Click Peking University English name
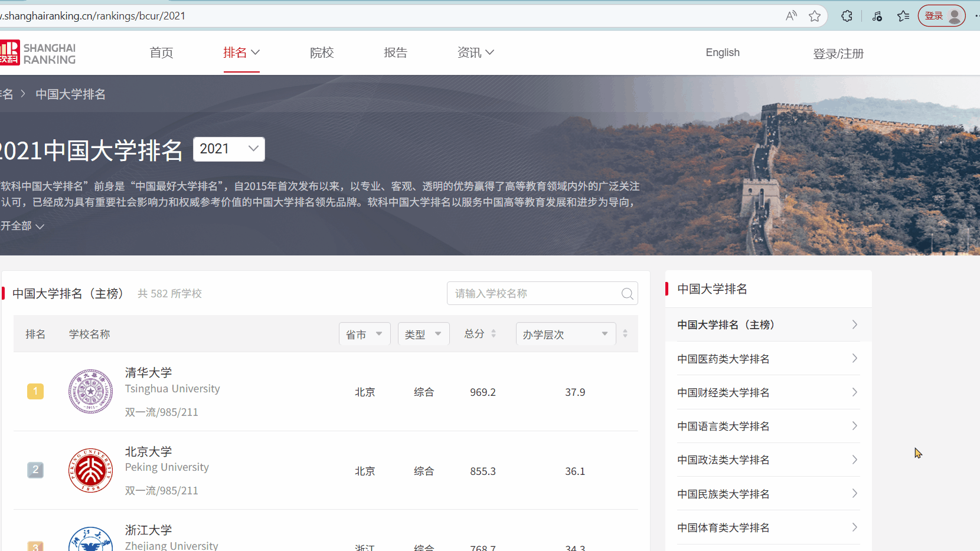Viewport: 980px width, 551px height. [x=167, y=467]
